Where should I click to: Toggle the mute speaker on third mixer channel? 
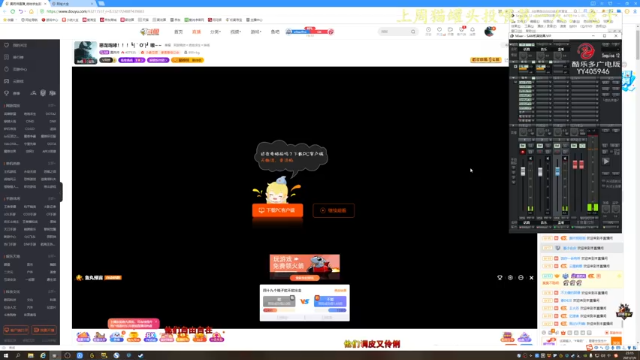coord(565,158)
